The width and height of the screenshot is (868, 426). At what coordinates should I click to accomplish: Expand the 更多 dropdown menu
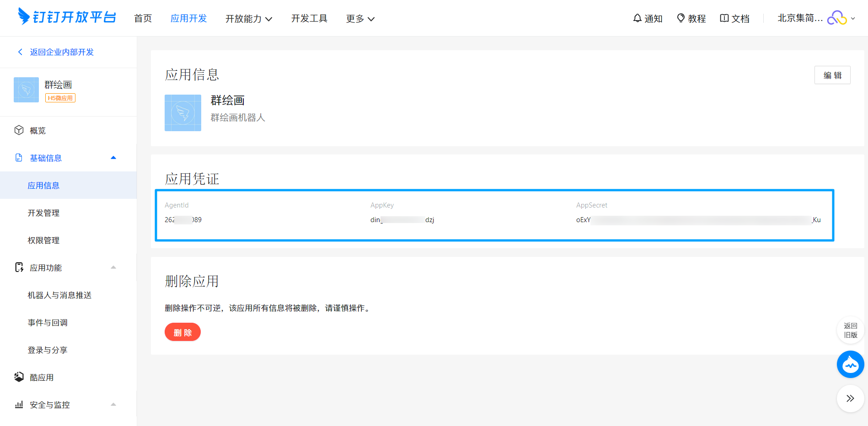tap(360, 18)
